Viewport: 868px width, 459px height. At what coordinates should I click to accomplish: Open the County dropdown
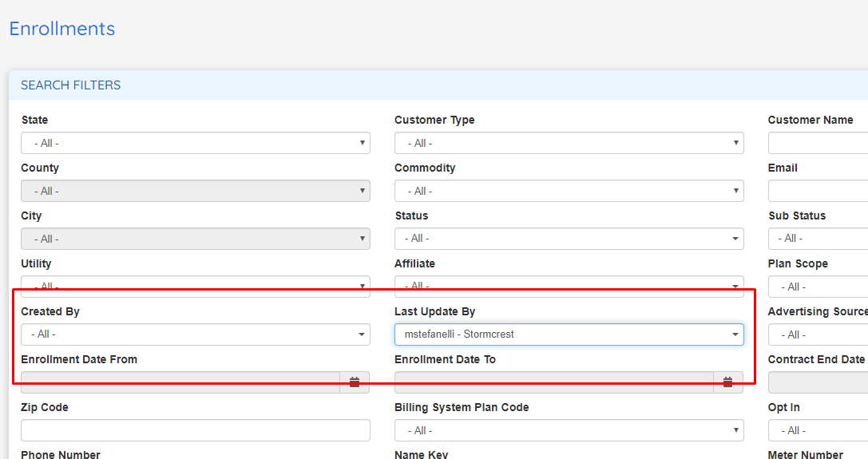coord(196,191)
